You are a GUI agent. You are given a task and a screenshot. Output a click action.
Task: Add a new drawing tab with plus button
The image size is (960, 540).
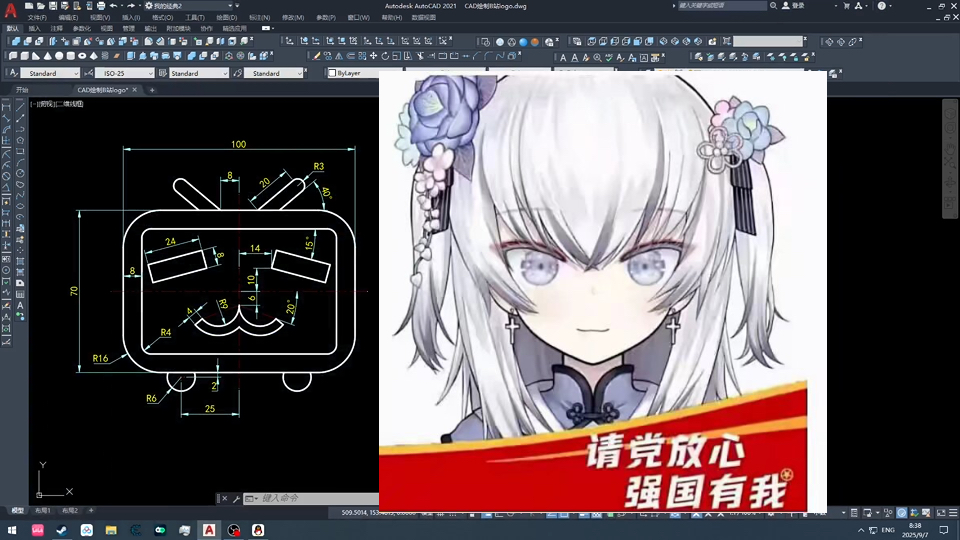152,90
